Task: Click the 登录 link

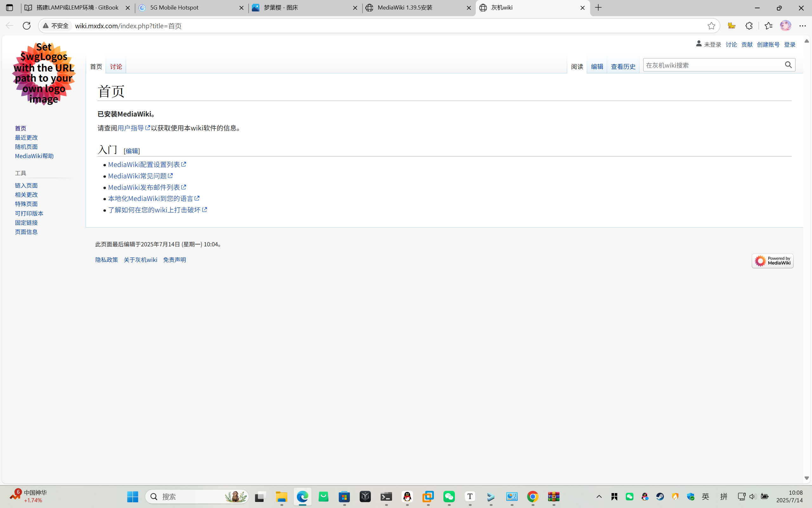Action: 789,44
